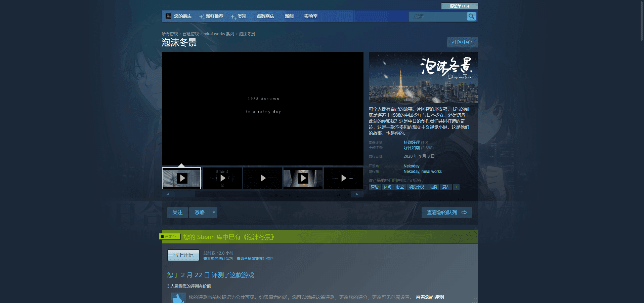The width and height of the screenshot is (644, 303).
Task: Select the 独立 tag
Action: 400,187
